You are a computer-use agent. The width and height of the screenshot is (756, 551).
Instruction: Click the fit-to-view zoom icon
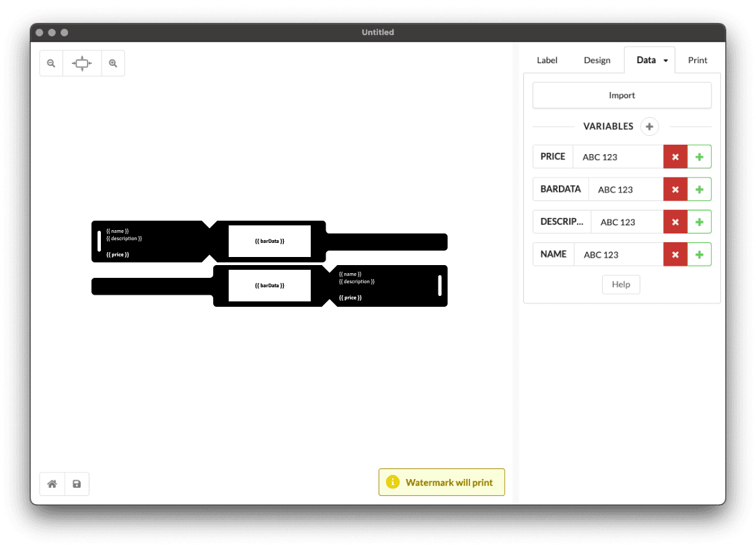[82, 63]
